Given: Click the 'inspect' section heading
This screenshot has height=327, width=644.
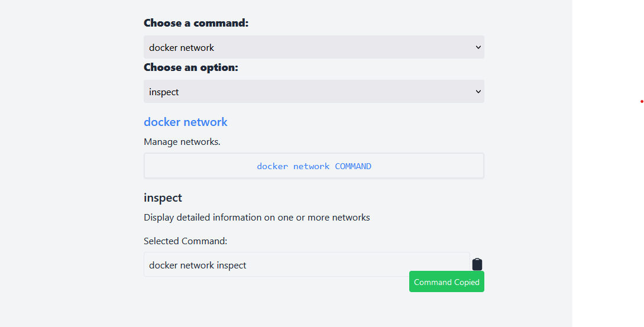Looking at the screenshot, I should click(x=163, y=198).
